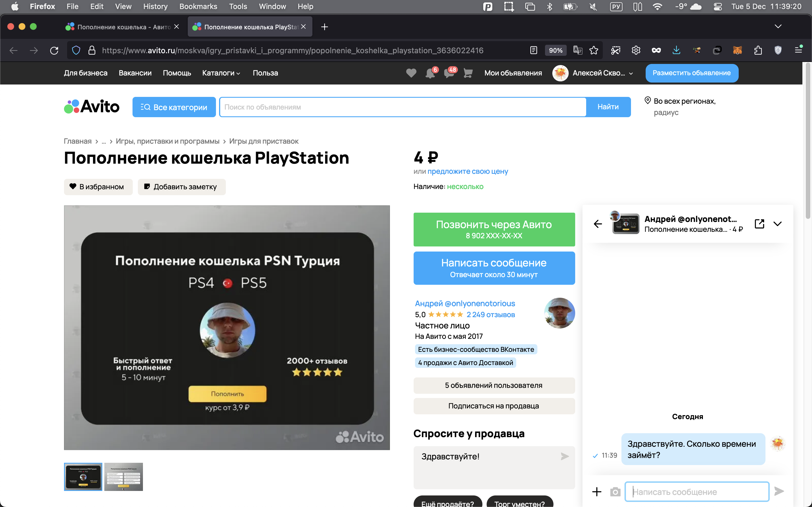Toggle Firefox reader view icon
The image size is (812, 507).
click(x=533, y=50)
